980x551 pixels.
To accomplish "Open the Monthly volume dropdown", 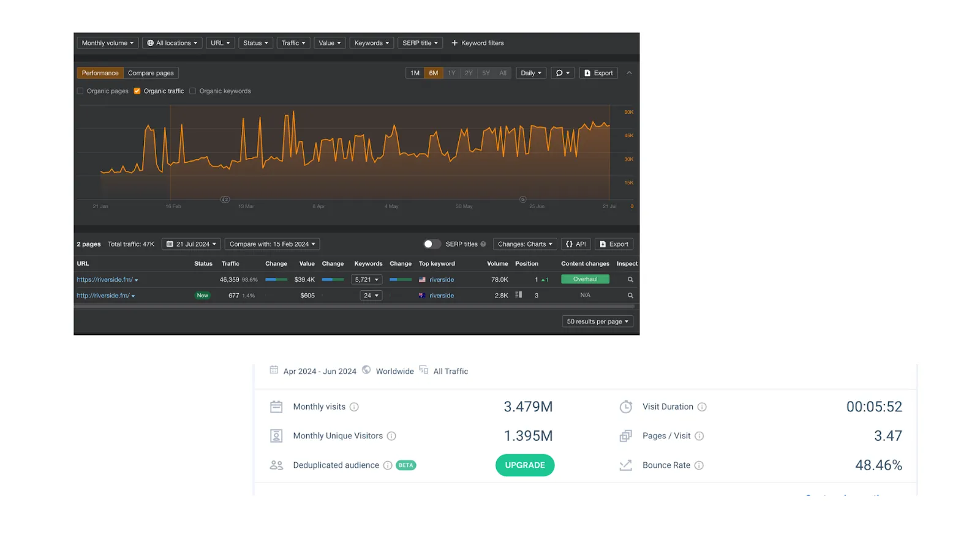I will pos(108,43).
